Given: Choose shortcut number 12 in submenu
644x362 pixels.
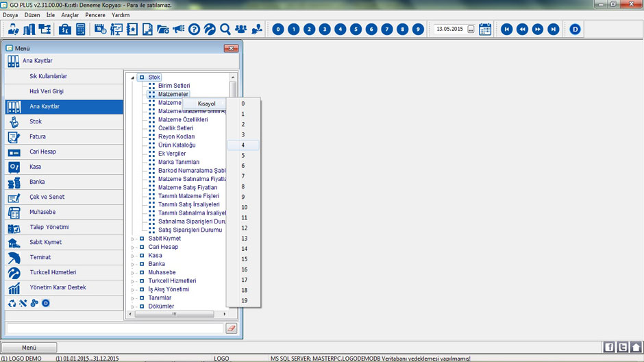Looking at the screenshot, I should (243, 228).
